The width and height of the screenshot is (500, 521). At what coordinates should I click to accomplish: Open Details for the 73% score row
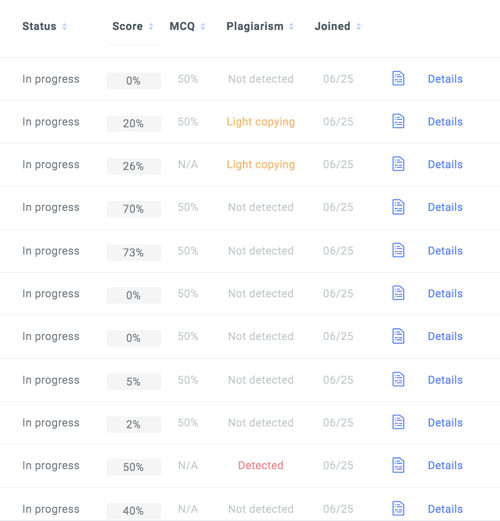tap(445, 251)
